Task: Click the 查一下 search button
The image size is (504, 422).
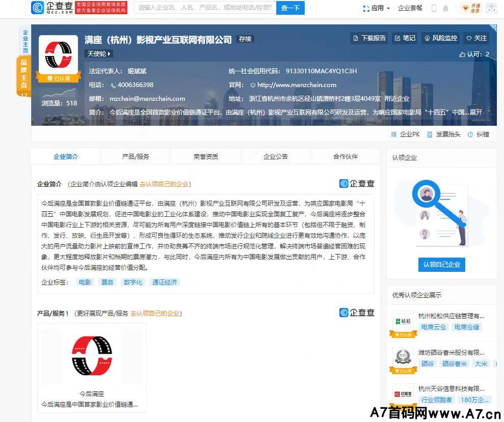Action: click(290, 8)
